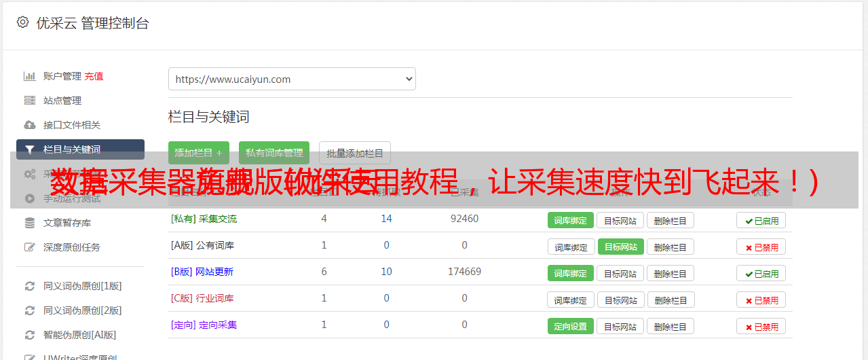The width and height of the screenshot is (868, 360).
Task: Click the 优采云 管理控制台 title
Action: point(93,23)
